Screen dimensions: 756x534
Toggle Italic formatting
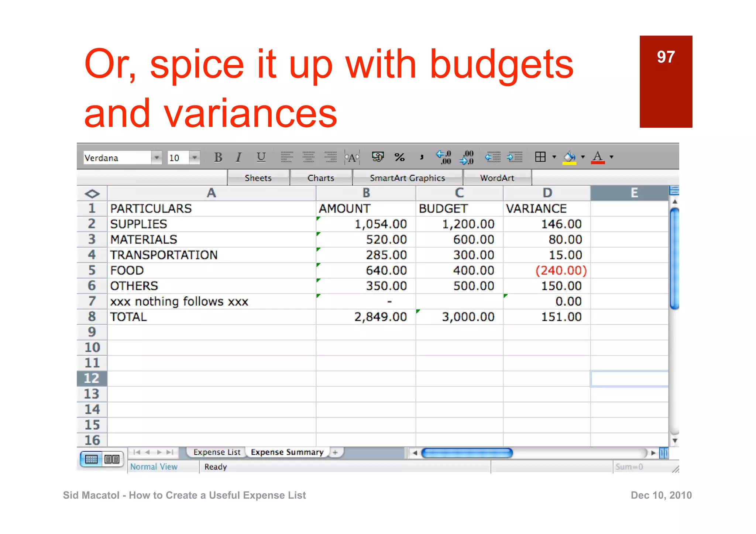coord(239,158)
